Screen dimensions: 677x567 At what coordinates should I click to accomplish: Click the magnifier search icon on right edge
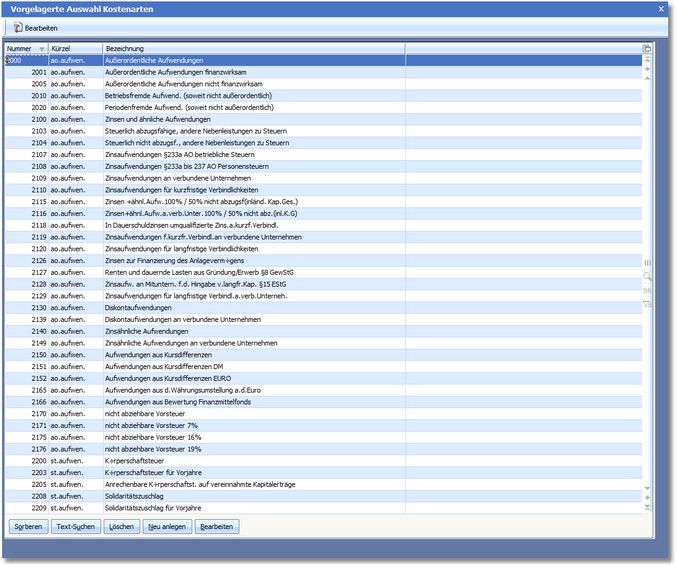coord(647,275)
